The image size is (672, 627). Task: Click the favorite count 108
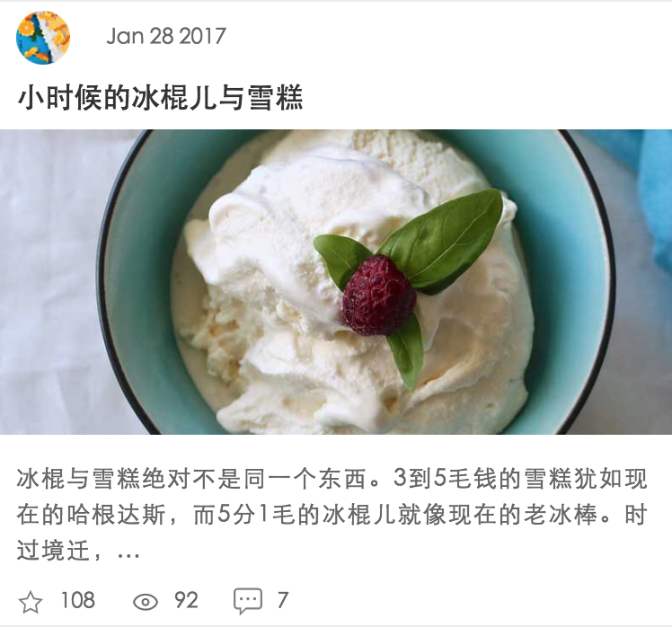click(77, 600)
